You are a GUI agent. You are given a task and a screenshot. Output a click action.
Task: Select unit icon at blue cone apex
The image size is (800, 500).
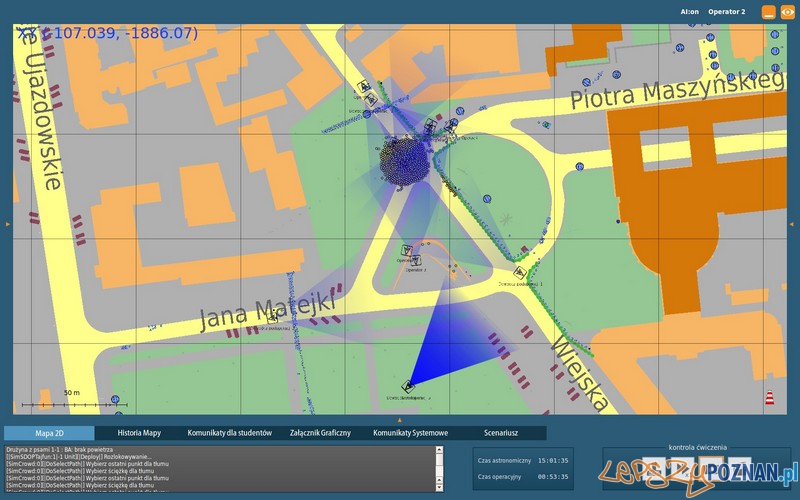pyautogui.click(x=408, y=386)
